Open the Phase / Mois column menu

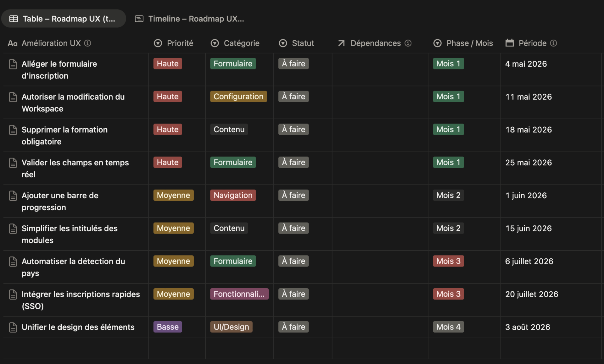[x=463, y=43]
